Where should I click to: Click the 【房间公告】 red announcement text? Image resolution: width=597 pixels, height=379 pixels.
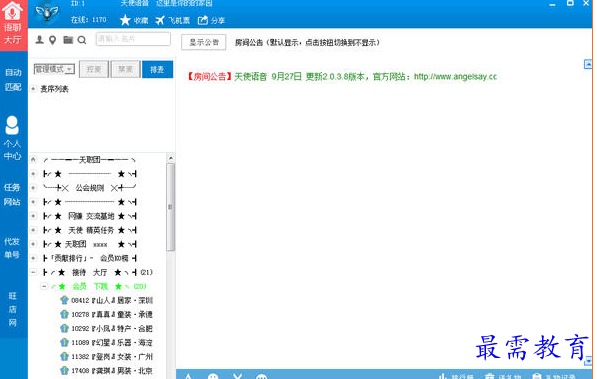point(209,77)
